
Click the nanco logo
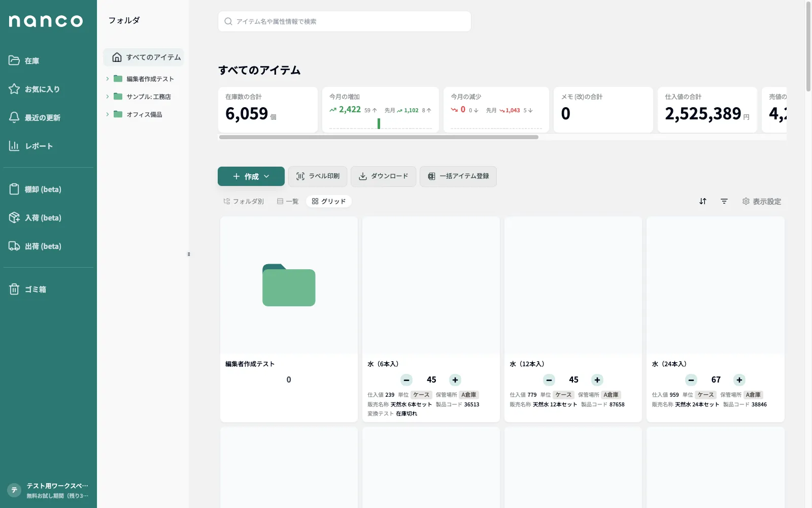pos(46,21)
